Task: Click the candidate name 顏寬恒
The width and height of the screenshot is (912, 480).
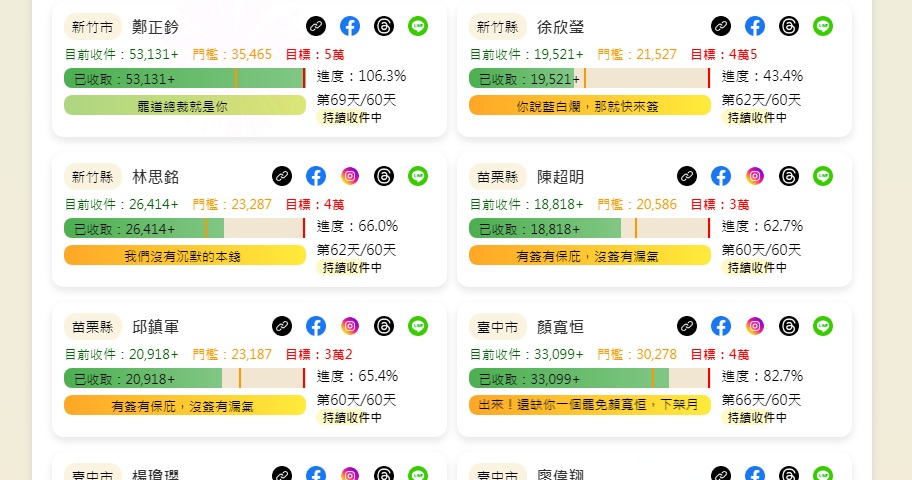Action: click(x=560, y=327)
